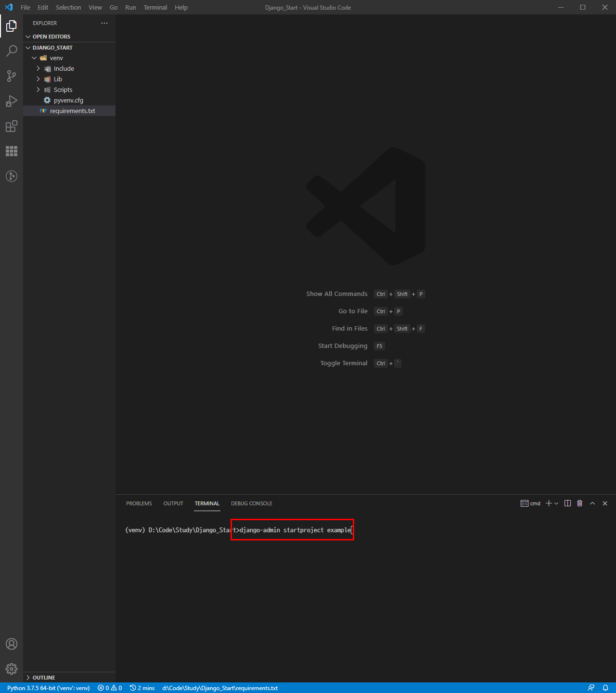Open pyvenv.cfg file
The width and height of the screenshot is (616, 693).
69,100
